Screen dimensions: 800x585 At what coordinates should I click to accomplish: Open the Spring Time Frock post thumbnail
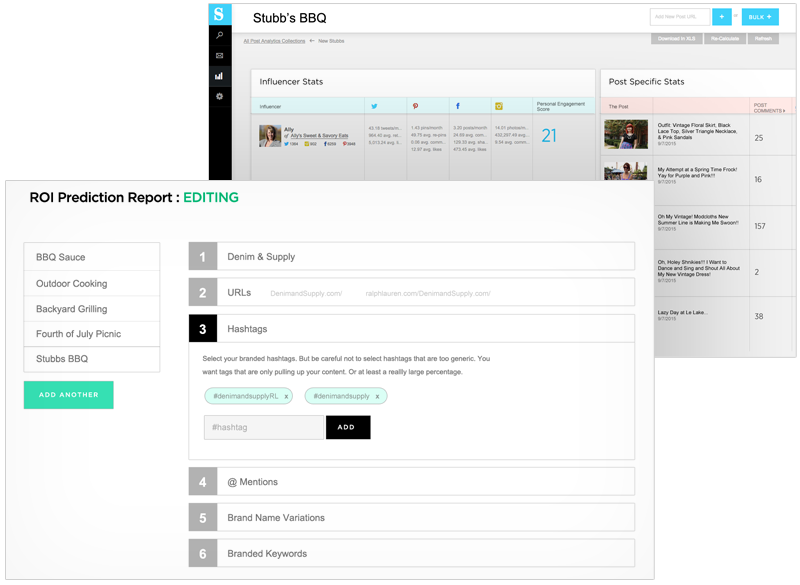tap(626, 171)
